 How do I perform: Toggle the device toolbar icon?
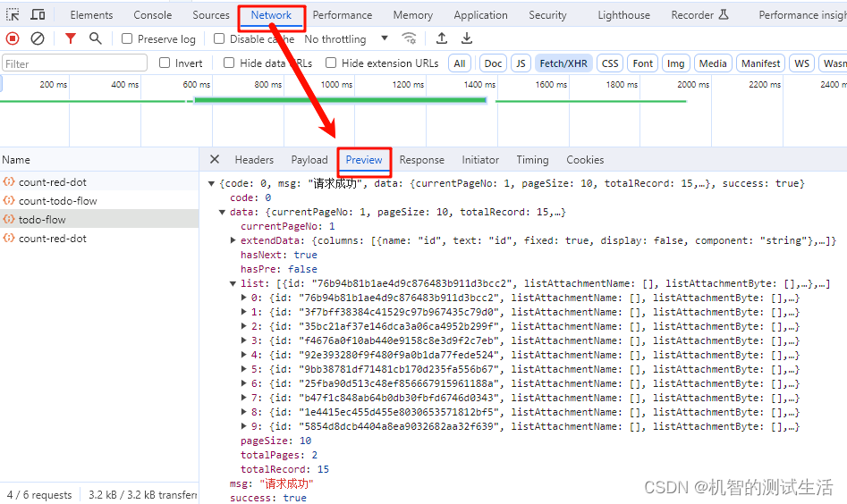tap(38, 14)
